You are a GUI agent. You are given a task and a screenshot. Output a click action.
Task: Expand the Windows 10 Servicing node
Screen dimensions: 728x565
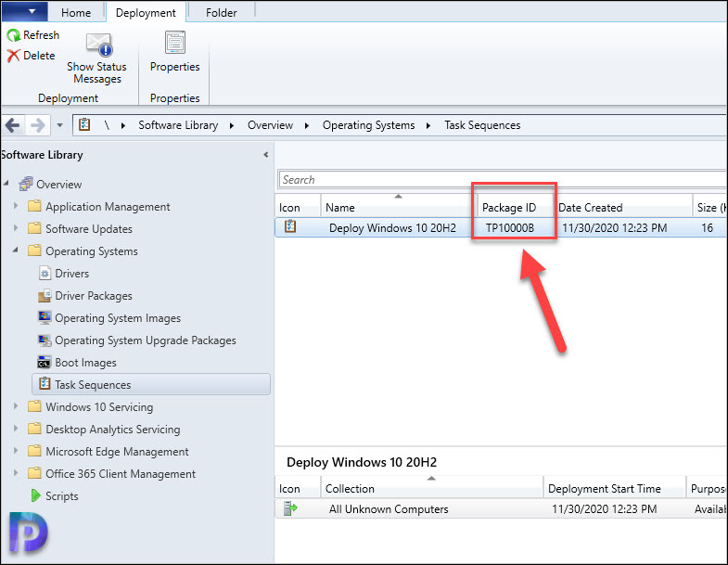tap(16, 406)
